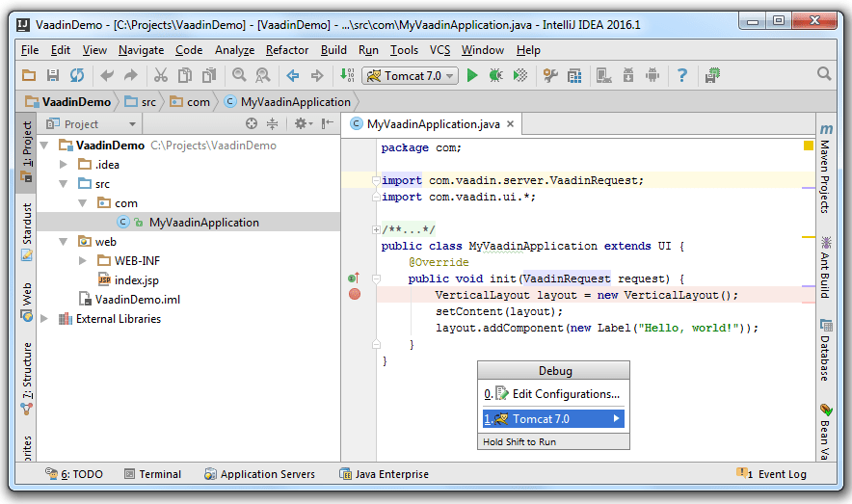Toggle the breakpoint on the VerticalLayout line
852x504 pixels.
pyautogui.click(x=354, y=295)
